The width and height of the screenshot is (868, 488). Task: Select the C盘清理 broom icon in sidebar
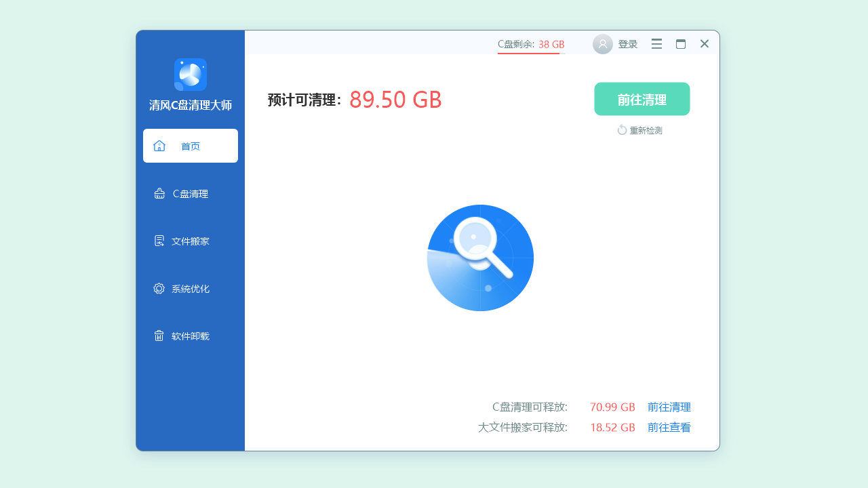(x=159, y=193)
